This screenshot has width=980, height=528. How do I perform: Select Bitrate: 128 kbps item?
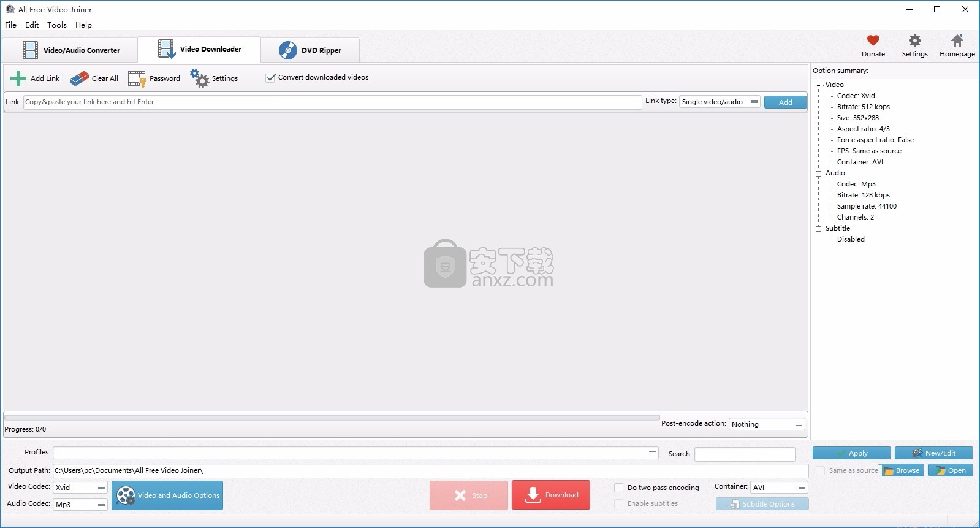coord(864,195)
